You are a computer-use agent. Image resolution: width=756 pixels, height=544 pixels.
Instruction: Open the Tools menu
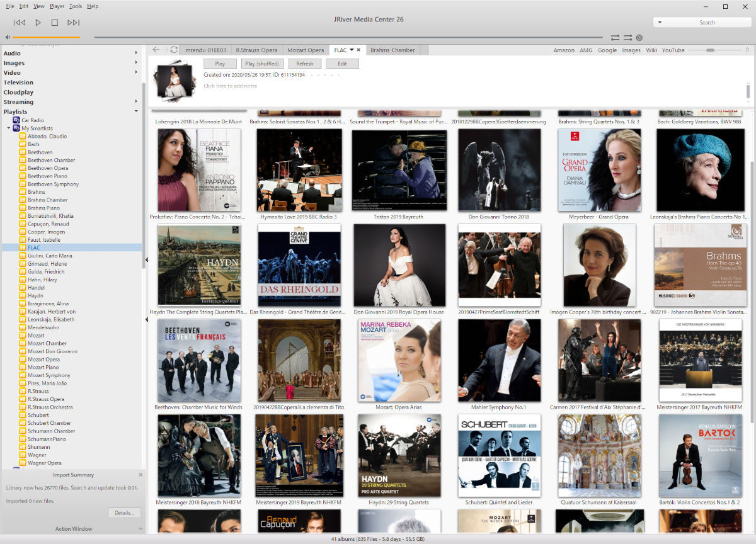point(76,6)
